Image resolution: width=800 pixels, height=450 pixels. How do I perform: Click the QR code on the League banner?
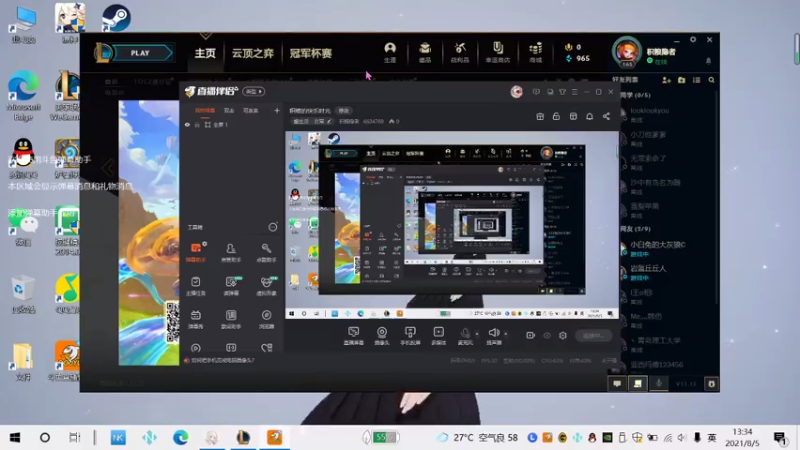point(172,322)
